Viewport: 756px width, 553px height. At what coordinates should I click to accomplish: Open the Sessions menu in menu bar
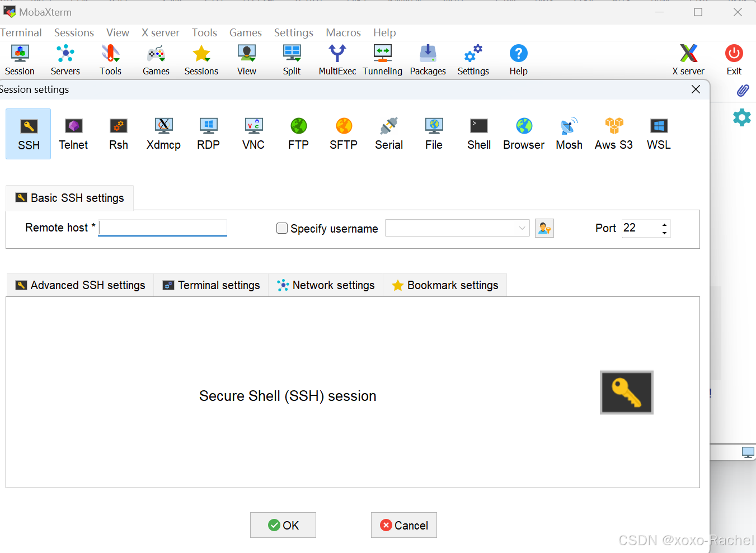point(74,32)
